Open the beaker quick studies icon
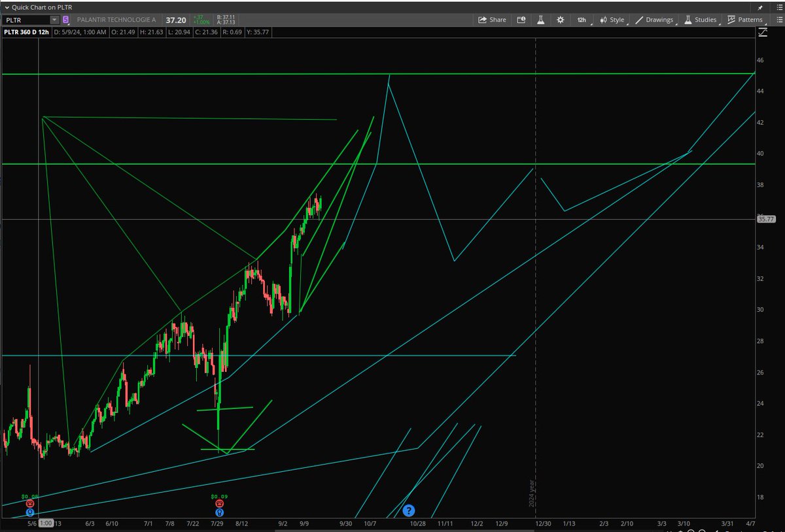 pos(541,20)
